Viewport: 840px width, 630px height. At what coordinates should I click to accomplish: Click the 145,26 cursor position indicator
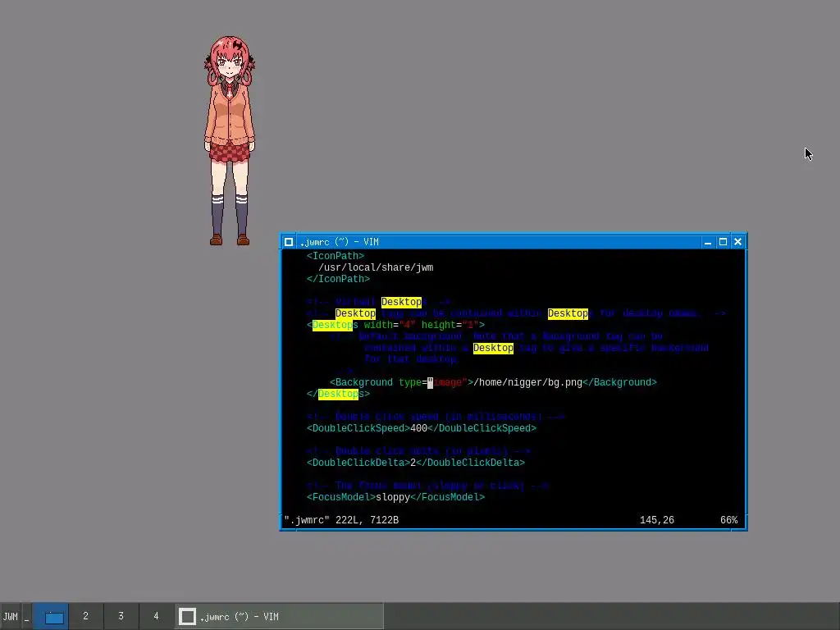(x=657, y=520)
